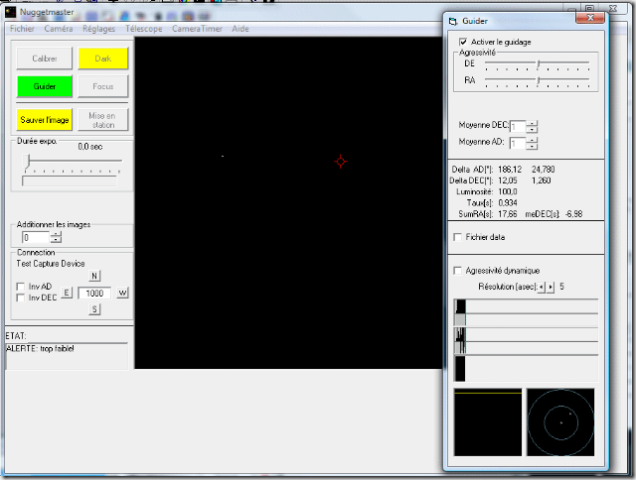Viewport: 636px width, 480px height.
Task: Click the pulse duration field showing 1000
Action: 94,293
